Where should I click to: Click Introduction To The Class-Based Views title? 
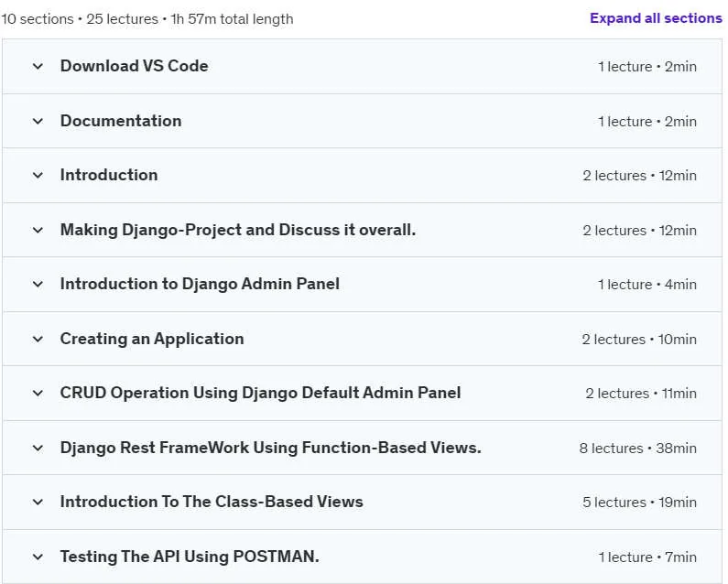tap(212, 502)
